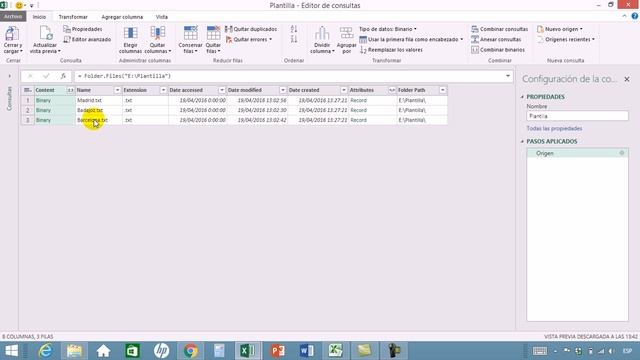Collapse the PASOS APLICADOS section
640x360 pixels.
522,141
